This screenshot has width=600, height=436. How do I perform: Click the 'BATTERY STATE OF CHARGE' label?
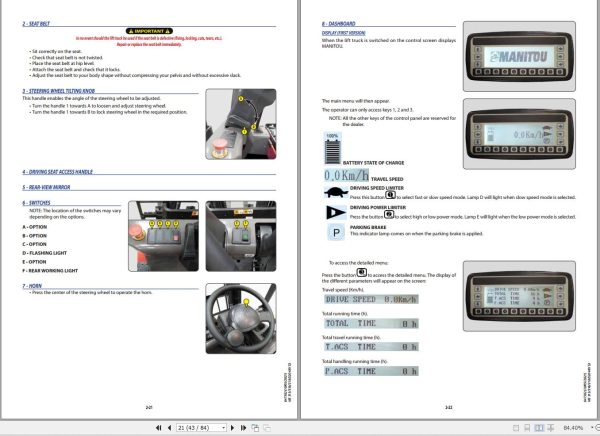(373, 163)
